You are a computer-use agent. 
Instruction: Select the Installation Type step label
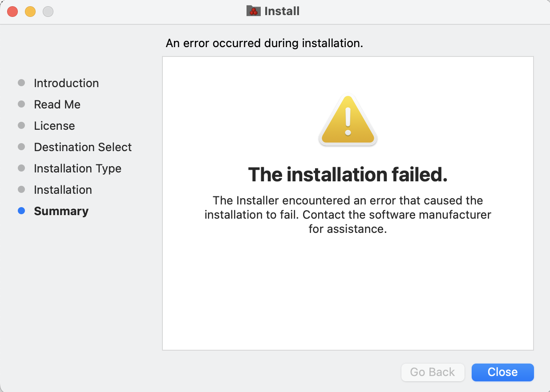pyautogui.click(x=77, y=168)
